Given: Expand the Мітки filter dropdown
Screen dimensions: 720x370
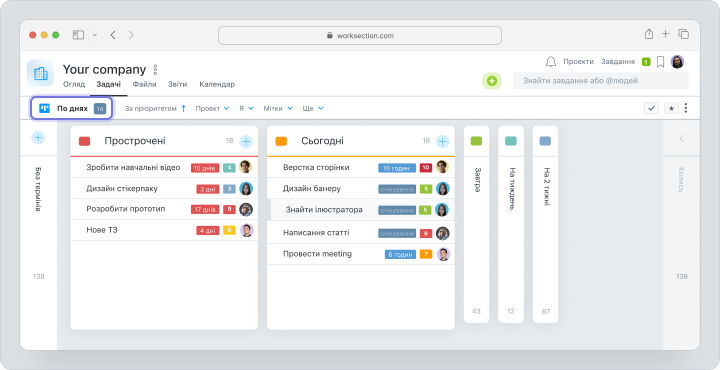Looking at the screenshot, I should [278, 108].
